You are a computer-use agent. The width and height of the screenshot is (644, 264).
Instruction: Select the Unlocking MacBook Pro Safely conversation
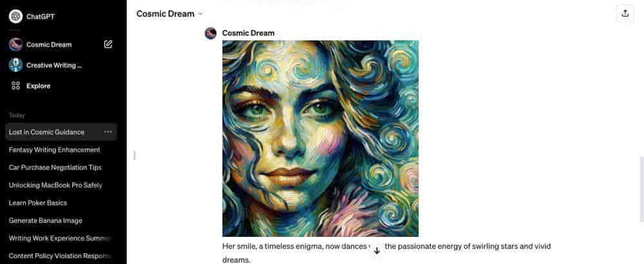[x=55, y=185]
